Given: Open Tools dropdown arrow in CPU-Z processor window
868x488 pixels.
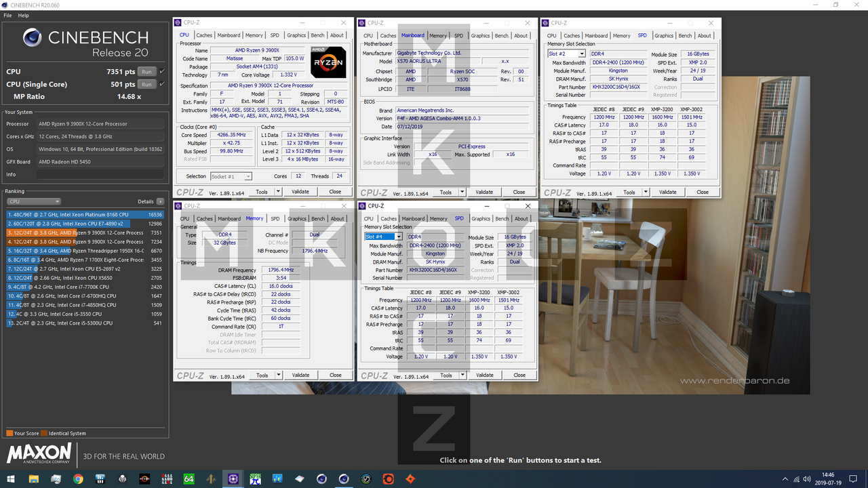Looking at the screenshot, I should pos(278,192).
